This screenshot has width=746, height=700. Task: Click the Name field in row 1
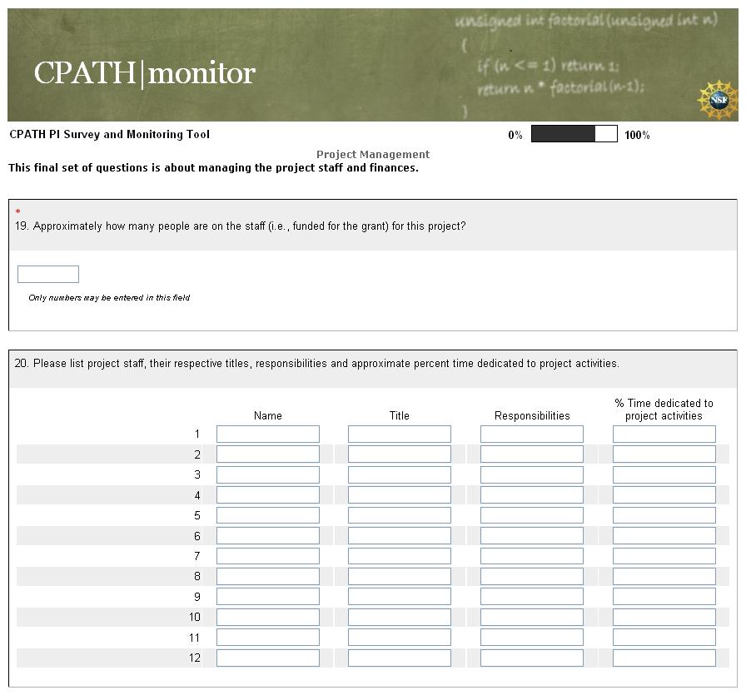coord(268,434)
